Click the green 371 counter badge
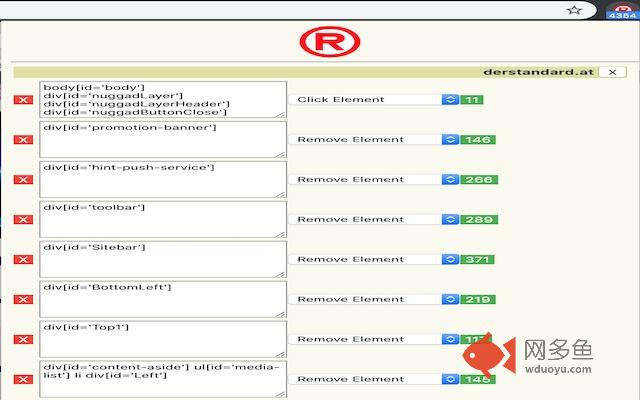640x400 pixels. pyautogui.click(x=478, y=260)
